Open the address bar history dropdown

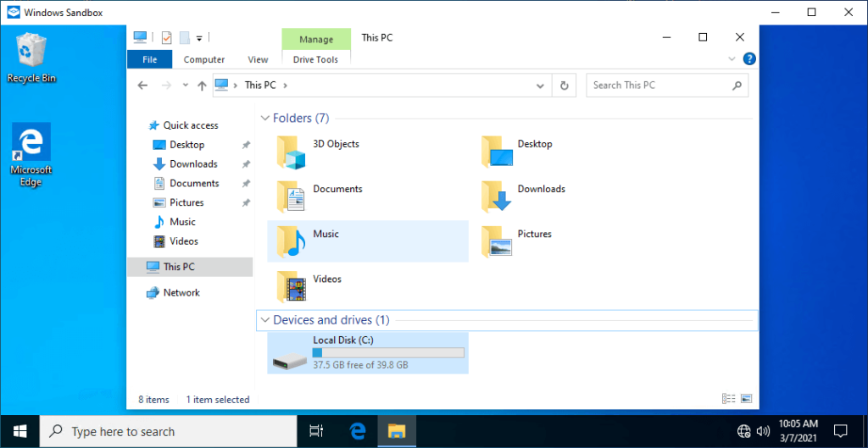pos(540,86)
